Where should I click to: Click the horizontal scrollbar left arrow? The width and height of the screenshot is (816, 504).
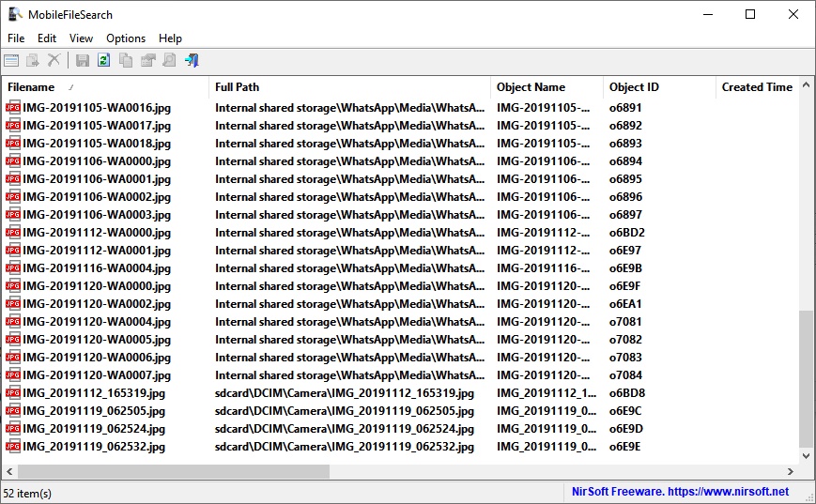tap(9, 472)
